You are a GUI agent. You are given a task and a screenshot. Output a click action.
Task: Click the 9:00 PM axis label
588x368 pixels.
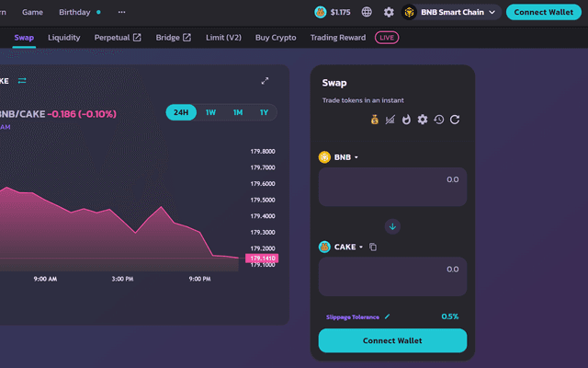click(x=199, y=279)
